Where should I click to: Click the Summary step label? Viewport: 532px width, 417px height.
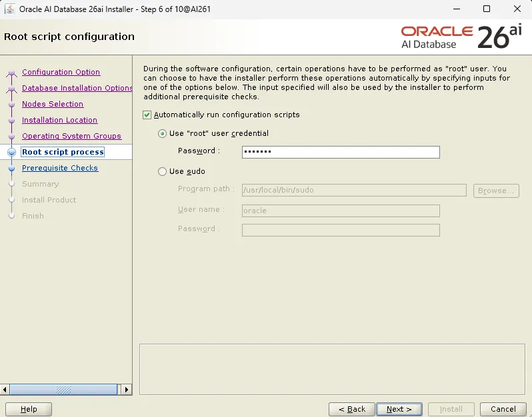click(x=41, y=184)
